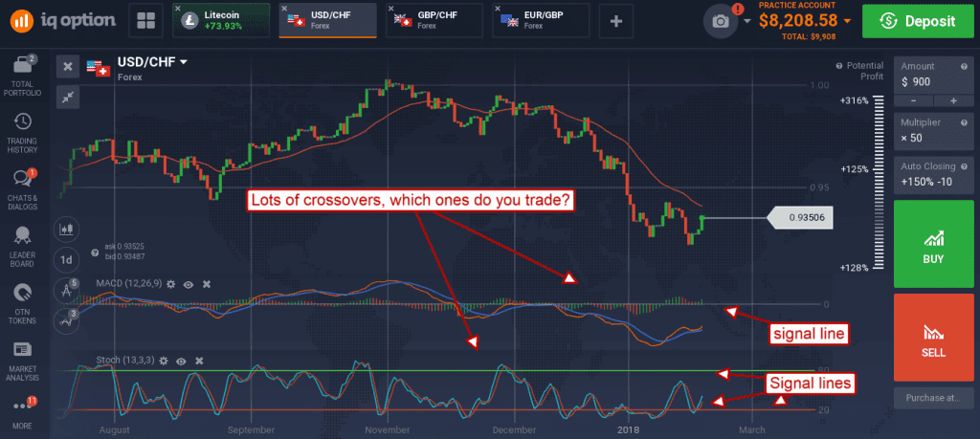The width and height of the screenshot is (980, 439).
Task: Close the EUR/GBP tab
Action: point(498,8)
